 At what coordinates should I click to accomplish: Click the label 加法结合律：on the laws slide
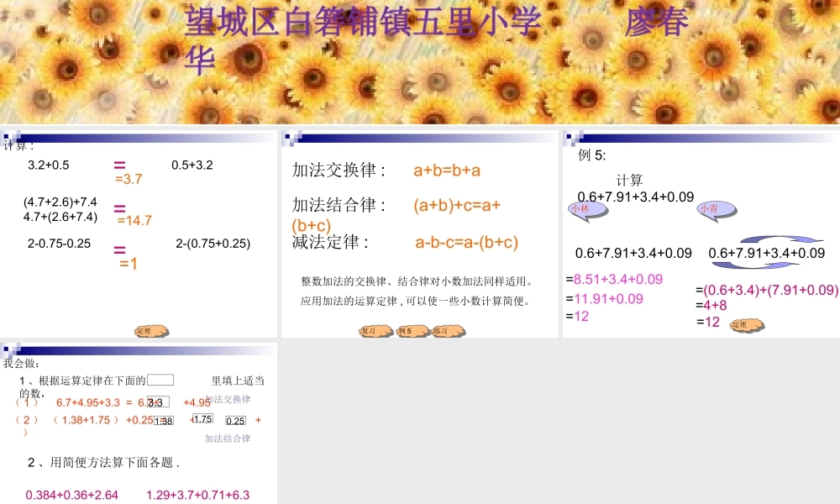[x=339, y=205]
